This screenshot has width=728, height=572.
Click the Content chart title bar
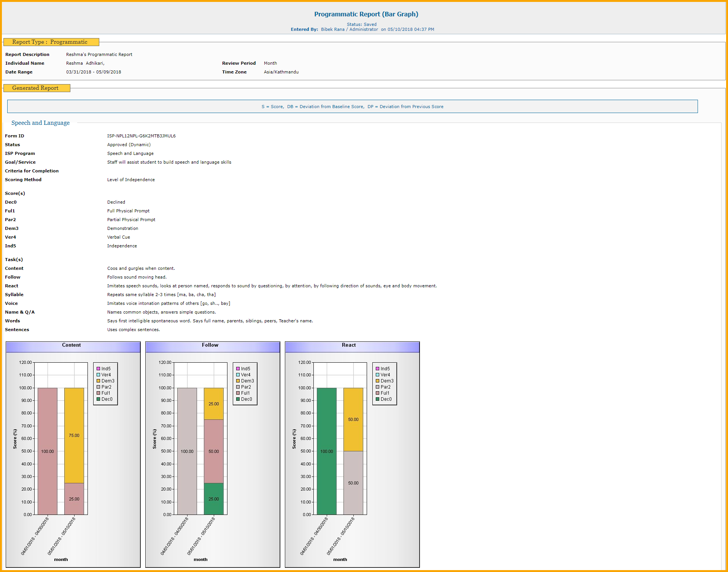point(73,347)
